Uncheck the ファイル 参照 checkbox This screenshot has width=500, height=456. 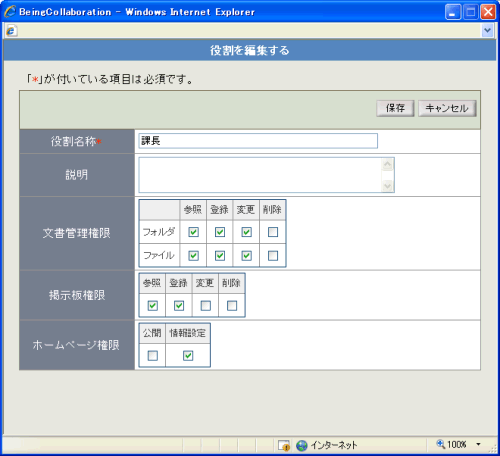coord(193,256)
